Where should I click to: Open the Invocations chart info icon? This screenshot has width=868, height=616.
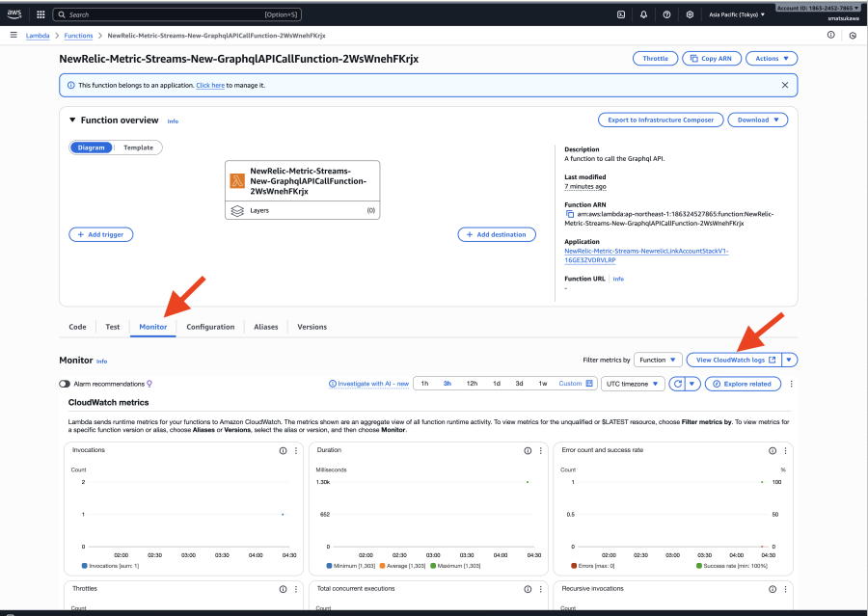[x=283, y=450]
